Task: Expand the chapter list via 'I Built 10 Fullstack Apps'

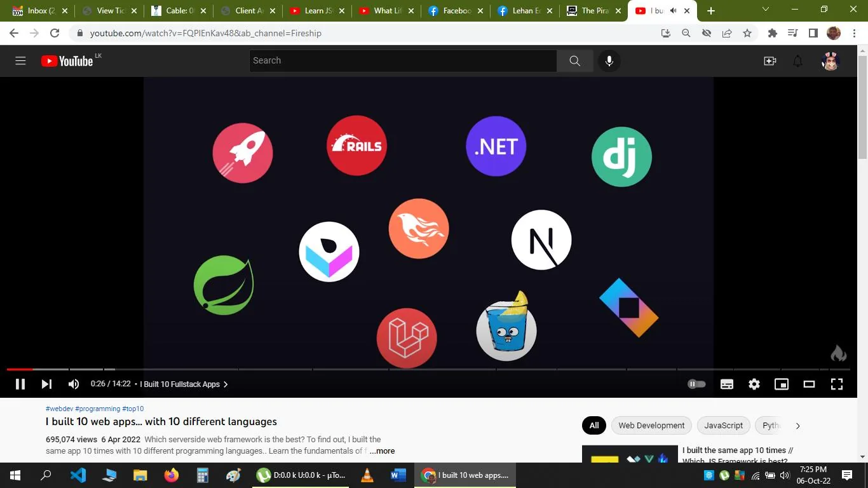Action: (x=182, y=384)
